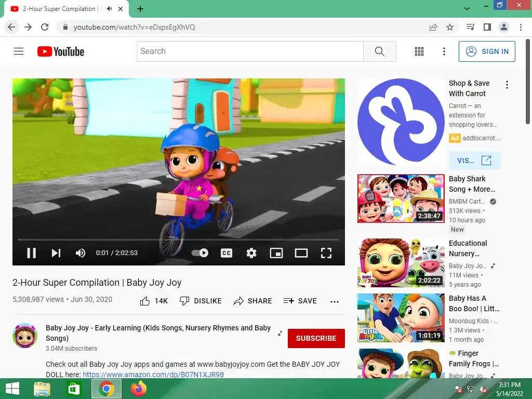This screenshot has width=532, height=399.
Task: Open the Baby Joy Joy channel name link
Action: pyautogui.click(x=158, y=333)
